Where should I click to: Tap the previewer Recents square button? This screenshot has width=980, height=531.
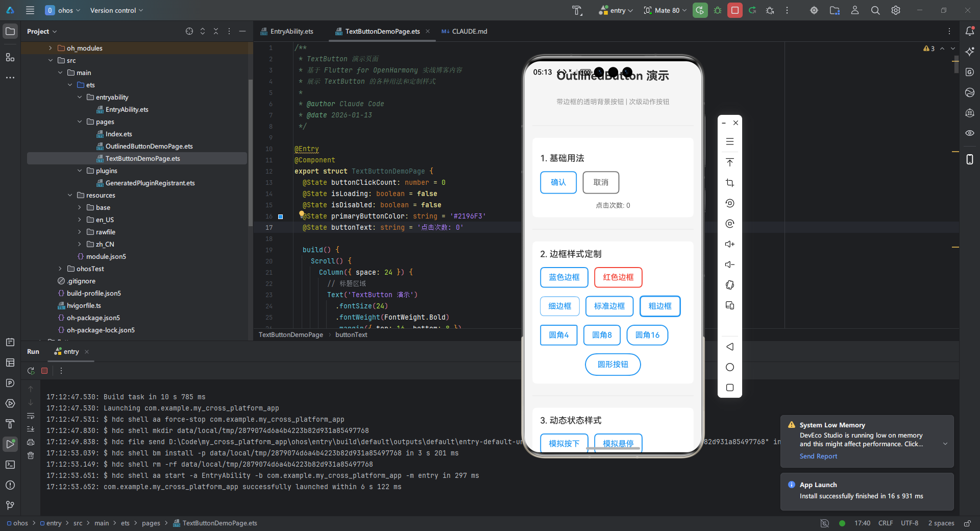coord(730,388)
